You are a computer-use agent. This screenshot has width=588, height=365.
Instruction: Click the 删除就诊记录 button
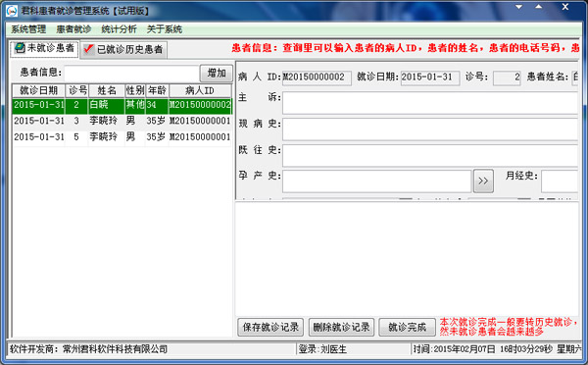[x=341, y=327]
